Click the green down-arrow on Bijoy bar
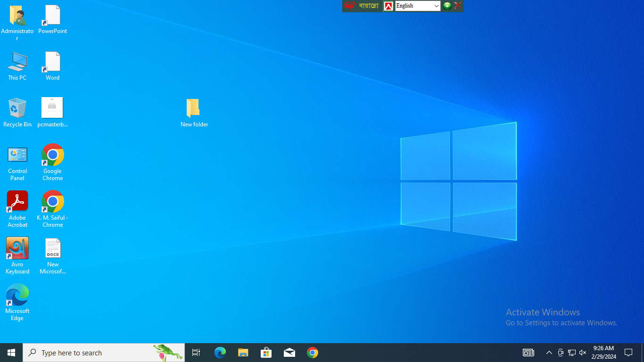Viewport: 644px width, 362px height. 447,6
